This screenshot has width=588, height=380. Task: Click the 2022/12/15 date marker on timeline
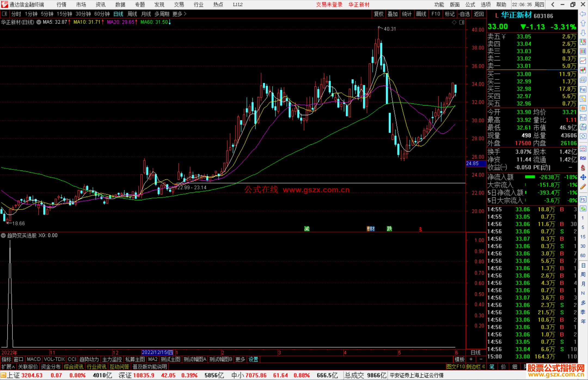point(157,352)
